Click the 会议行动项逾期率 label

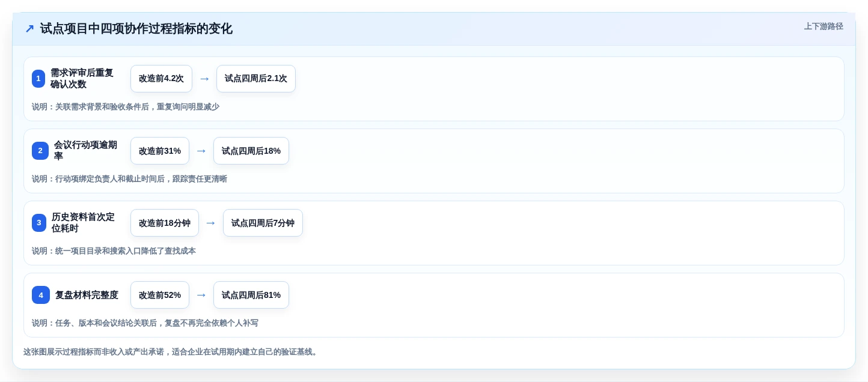click(x=85, y=151)
